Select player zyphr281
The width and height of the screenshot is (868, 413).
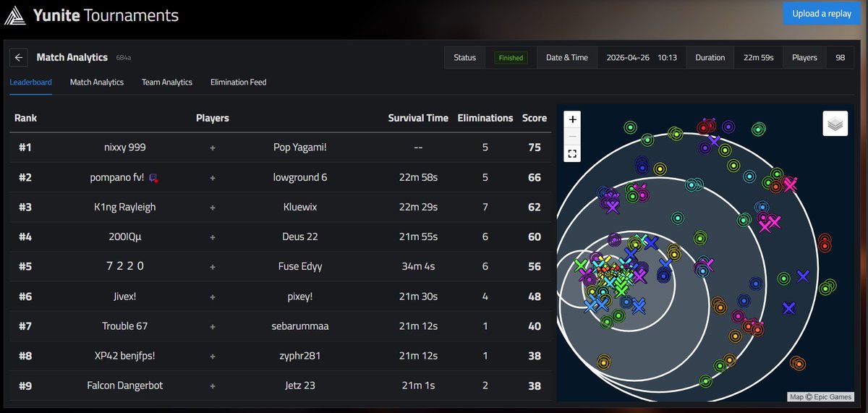(300, 357)
